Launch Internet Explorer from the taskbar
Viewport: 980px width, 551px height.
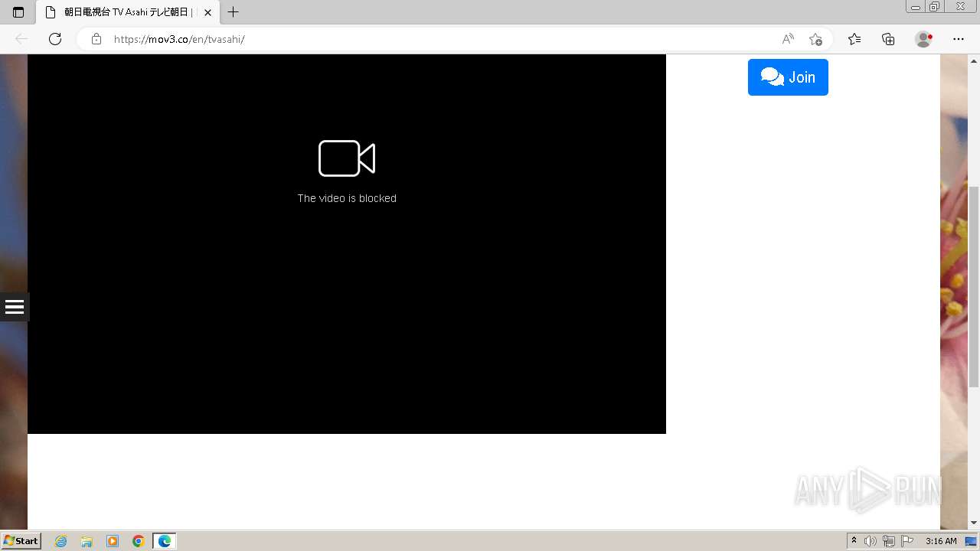pos(61,541)
